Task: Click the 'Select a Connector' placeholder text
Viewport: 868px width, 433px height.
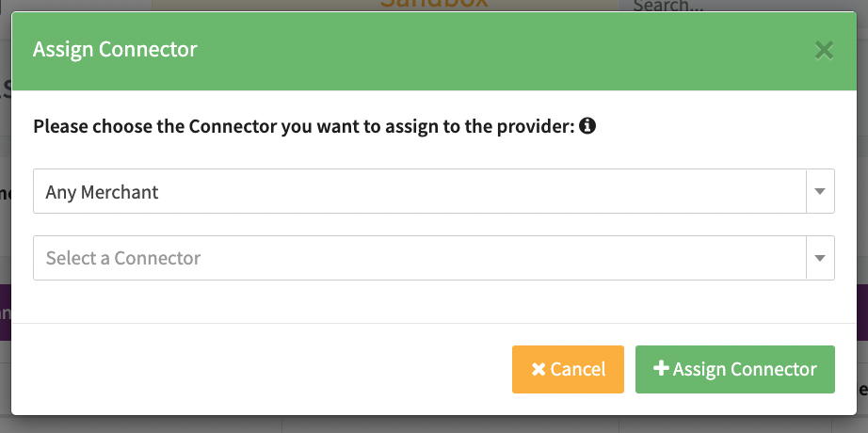Action: click(x=123, y=258)
